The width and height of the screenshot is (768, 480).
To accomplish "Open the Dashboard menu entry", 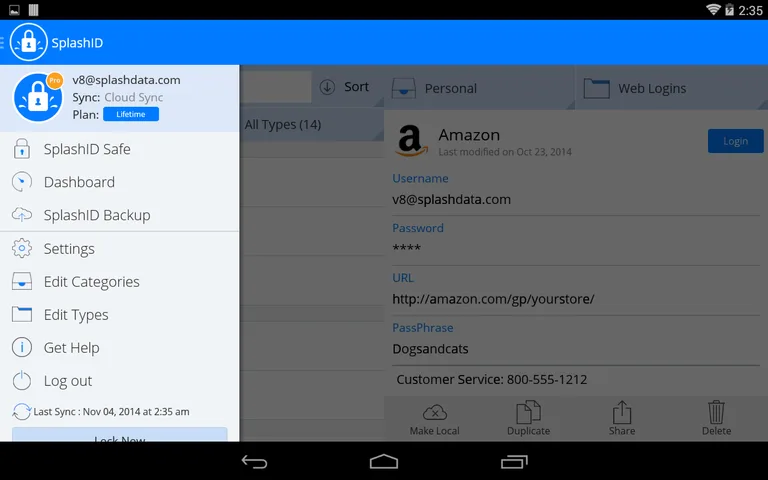I will coord(120,182).
